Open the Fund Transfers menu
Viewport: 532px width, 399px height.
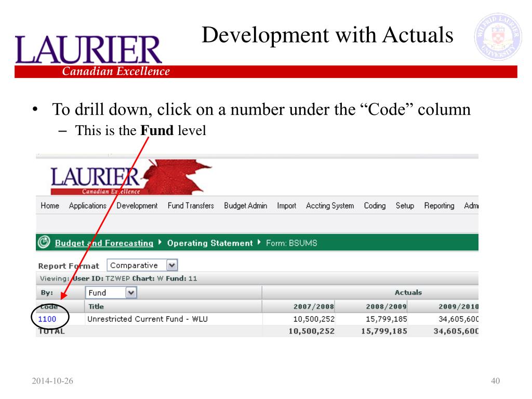[x=191, y=206]
